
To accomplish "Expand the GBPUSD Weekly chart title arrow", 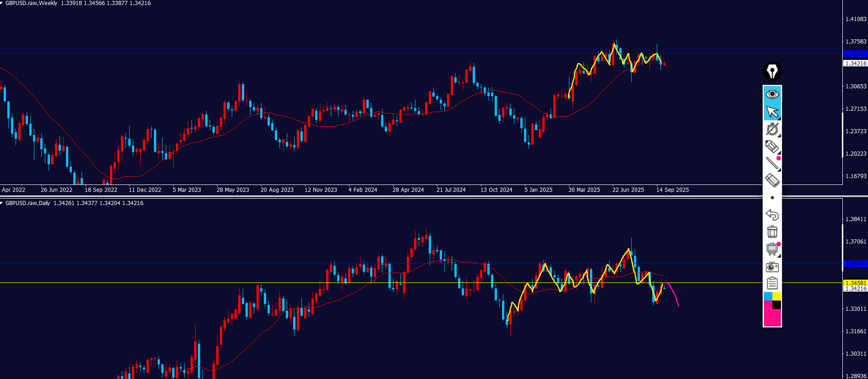I will pos(2,3).
